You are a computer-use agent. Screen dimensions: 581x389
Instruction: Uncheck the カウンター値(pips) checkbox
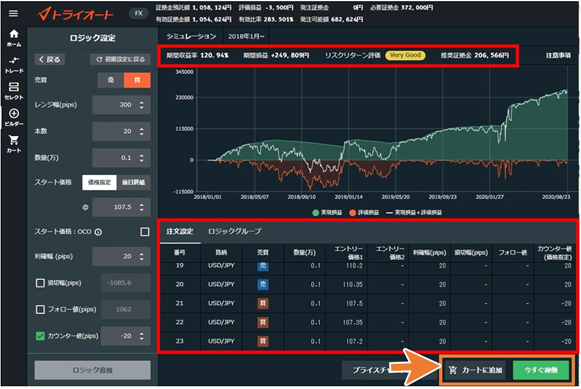pyautogui.click(x=40, y=336)
